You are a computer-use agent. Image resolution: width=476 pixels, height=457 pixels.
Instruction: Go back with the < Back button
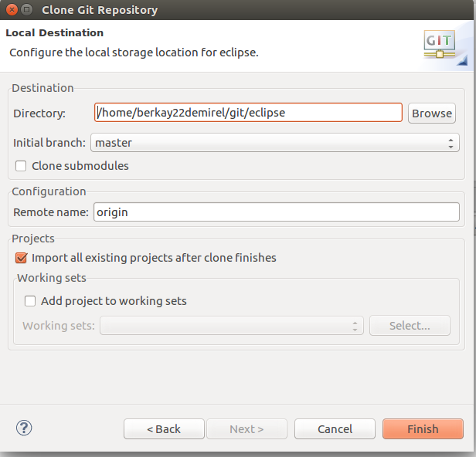(x=164, y=428)
